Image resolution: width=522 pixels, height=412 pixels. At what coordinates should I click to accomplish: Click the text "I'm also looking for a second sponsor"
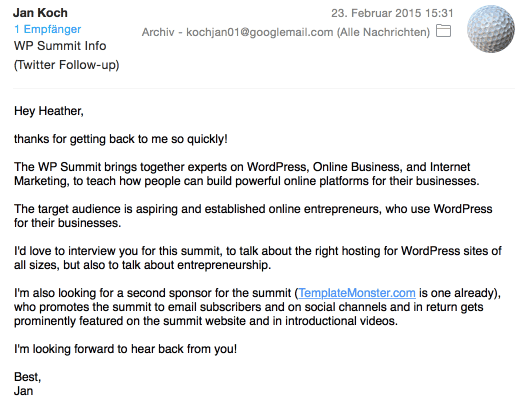(x=153, y=293)
